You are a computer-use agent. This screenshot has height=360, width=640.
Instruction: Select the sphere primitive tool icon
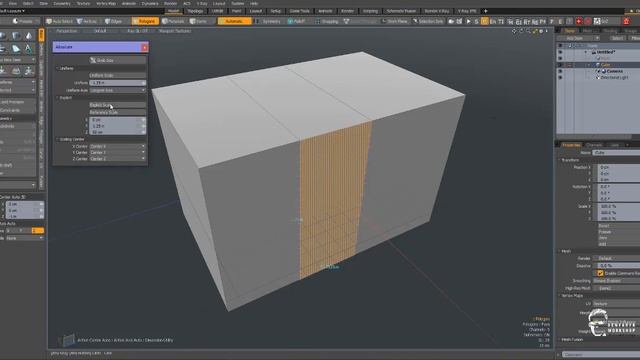point(3,36)
